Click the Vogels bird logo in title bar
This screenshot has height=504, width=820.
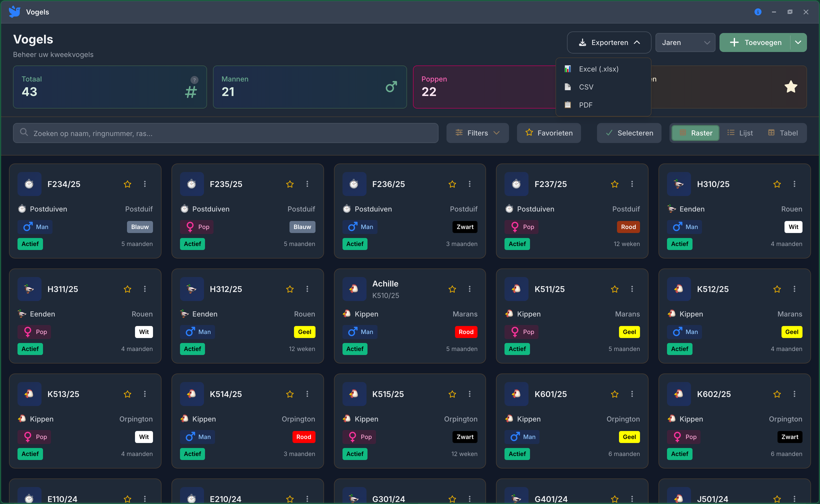[x=14, y=12]
